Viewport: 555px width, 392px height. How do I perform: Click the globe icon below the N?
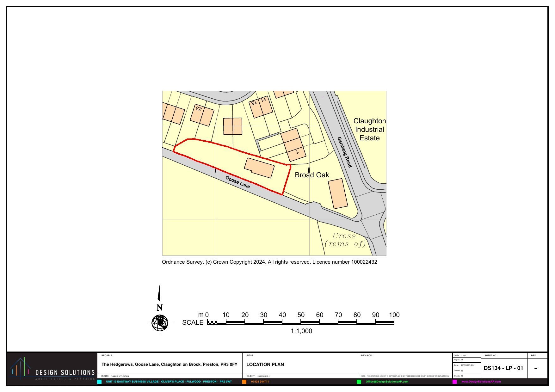[x=160, y=323]
